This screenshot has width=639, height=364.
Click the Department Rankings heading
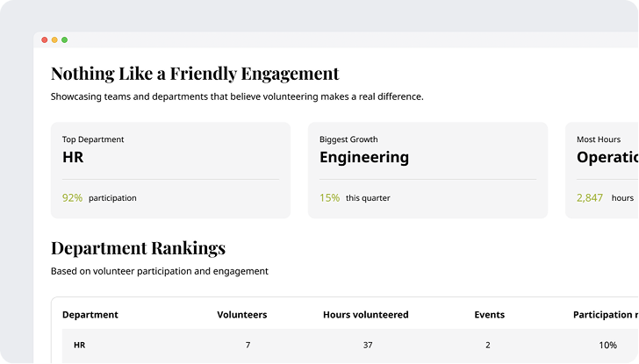click(138, 248)
